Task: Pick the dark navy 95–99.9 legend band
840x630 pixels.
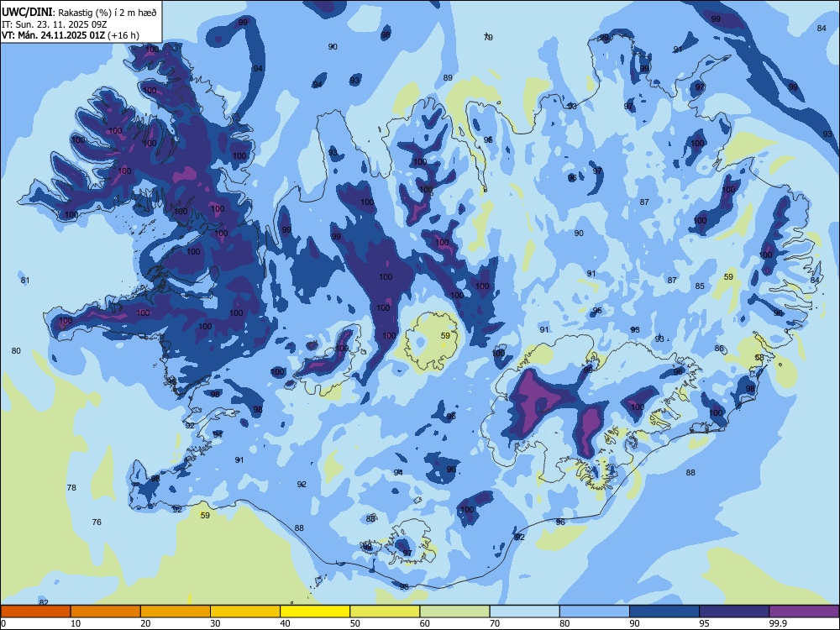Action: (734, 612)
